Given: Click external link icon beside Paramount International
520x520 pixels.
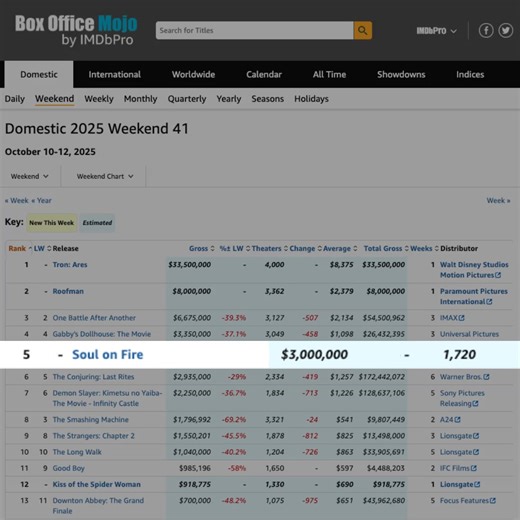Looking at the screenshot, I should [489, 302].
